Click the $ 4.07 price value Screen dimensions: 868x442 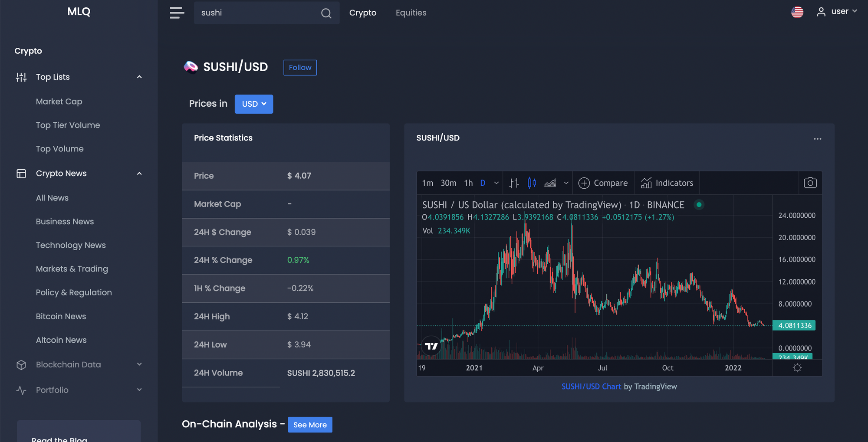[x=299, y=176]
